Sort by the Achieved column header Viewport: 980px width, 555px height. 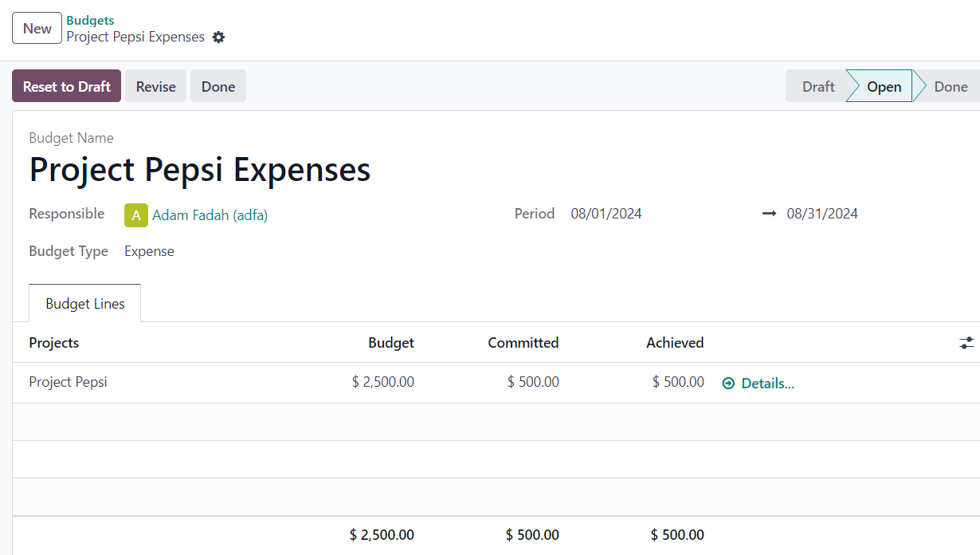point(675,343)
